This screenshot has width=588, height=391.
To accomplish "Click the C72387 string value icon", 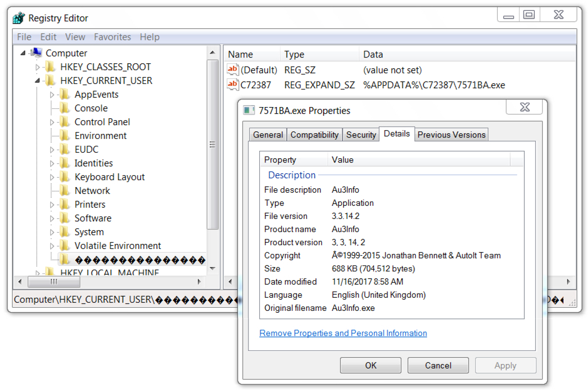I will pyautogui.click(x=232, y=84).
